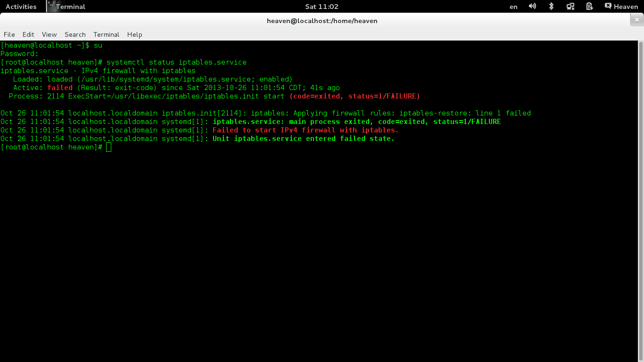Open the volume control icon
Screen dimensions: 644x362
pos(532,7)
